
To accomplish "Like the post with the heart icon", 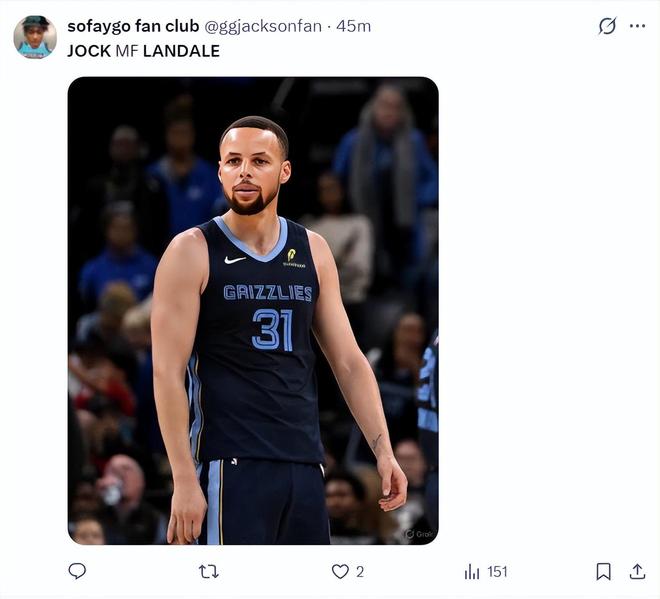I will (340, 571).
